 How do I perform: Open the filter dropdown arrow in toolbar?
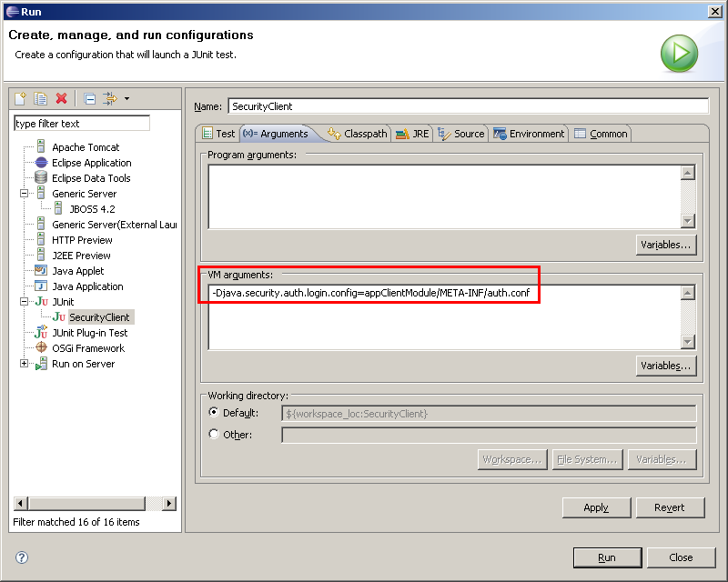(x=126, y=98)
